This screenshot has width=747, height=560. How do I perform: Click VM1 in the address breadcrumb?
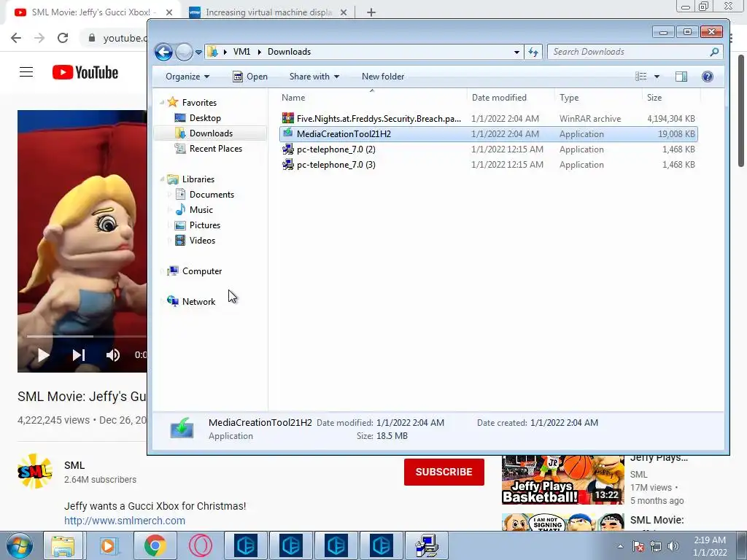pos(241,52)
